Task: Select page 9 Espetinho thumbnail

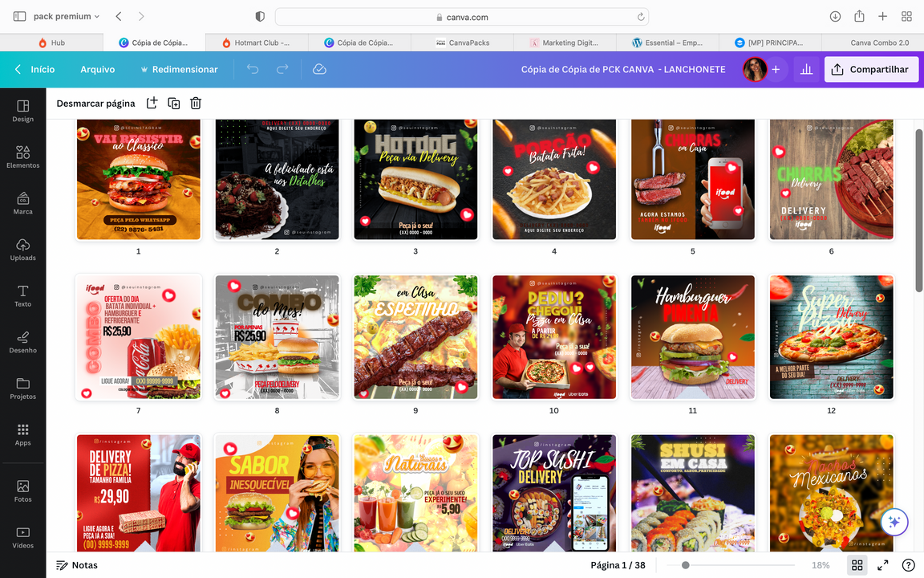Action: coord(415,337)
